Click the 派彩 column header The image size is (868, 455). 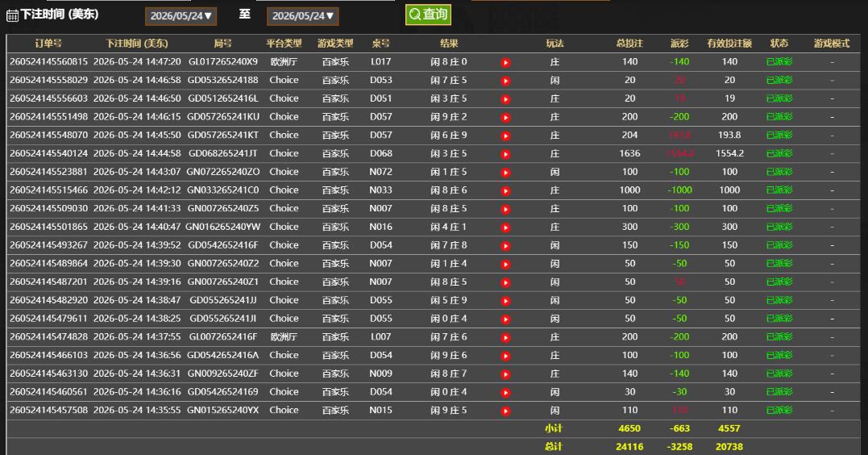(x=679, y=44)
